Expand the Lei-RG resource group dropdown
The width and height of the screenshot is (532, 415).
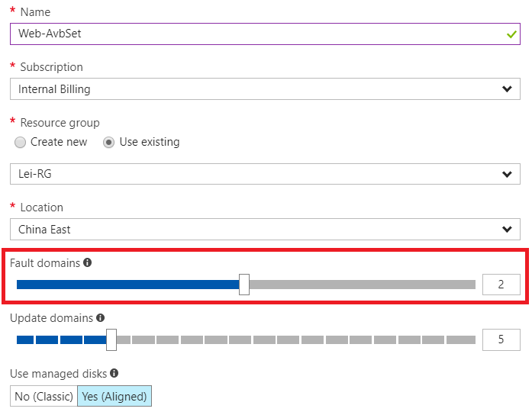click(x=265, y=174)
